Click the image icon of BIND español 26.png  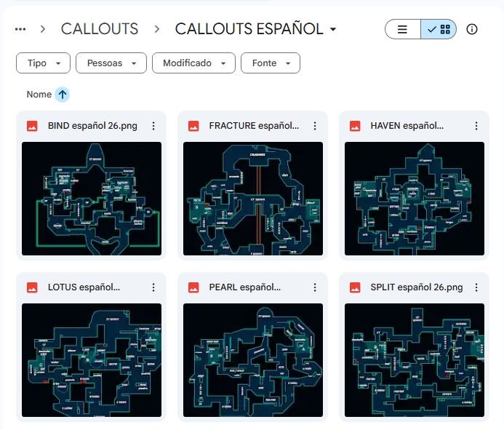point(32,126)
